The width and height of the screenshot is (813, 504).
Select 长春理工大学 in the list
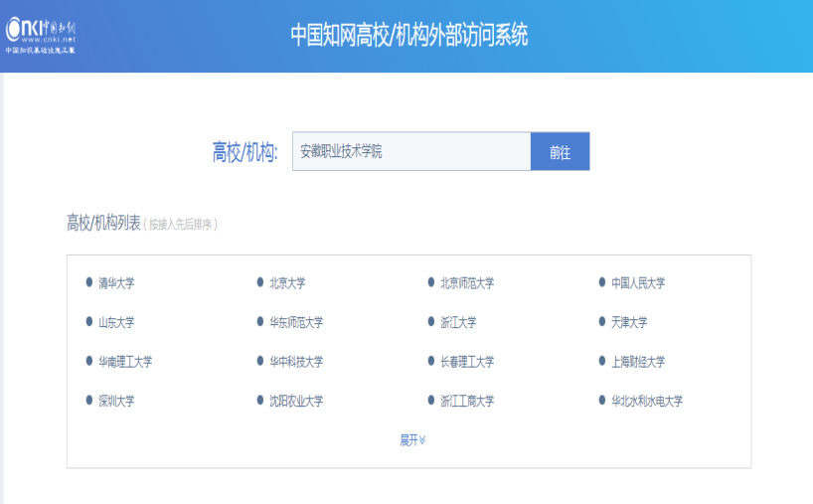tap(467, 362)
